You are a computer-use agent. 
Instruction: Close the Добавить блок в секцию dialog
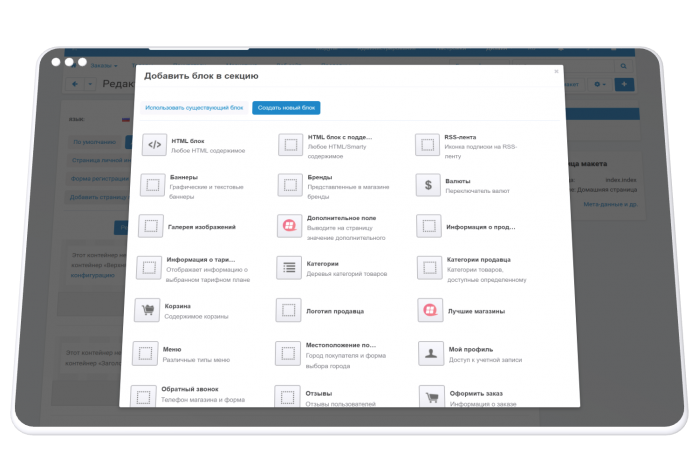[556, 71]
